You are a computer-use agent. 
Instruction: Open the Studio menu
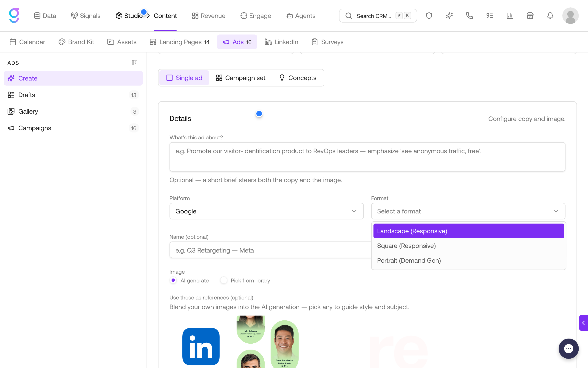pyautogui.click(x=129, y=16)
